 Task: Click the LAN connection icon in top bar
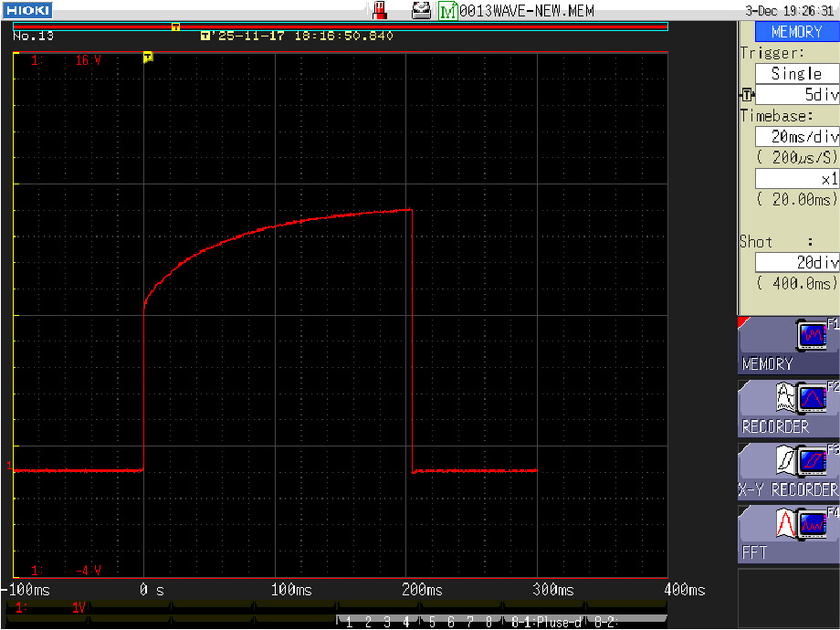pos(382,10)
